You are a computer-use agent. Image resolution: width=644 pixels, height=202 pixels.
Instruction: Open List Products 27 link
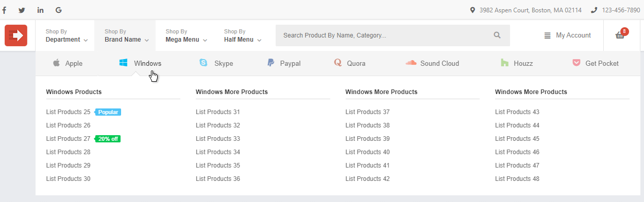[x=68, y=139]
